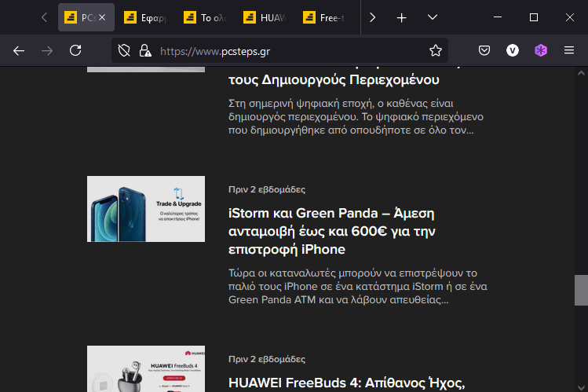
Task: Minimize the browser window
Action: 498,17
